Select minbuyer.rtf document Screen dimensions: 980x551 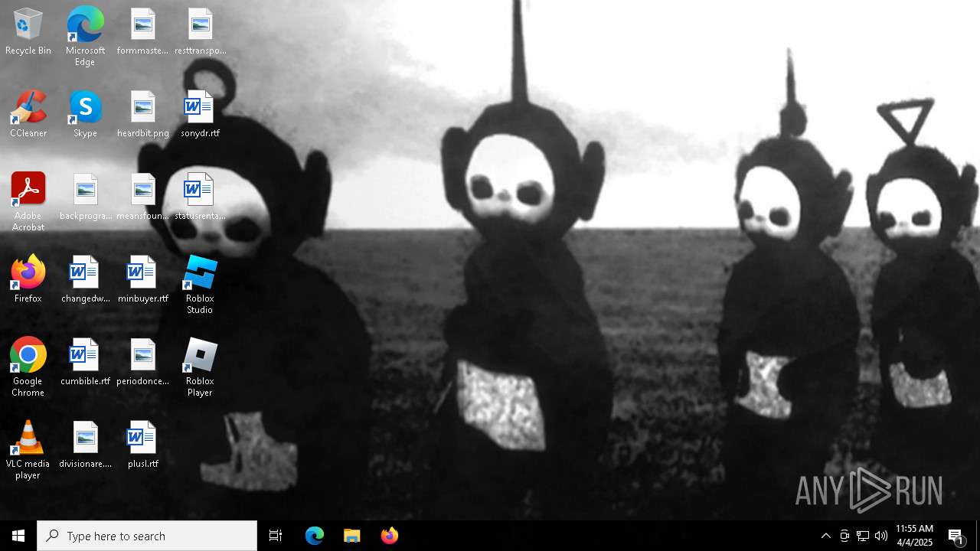tap(142, 280)
